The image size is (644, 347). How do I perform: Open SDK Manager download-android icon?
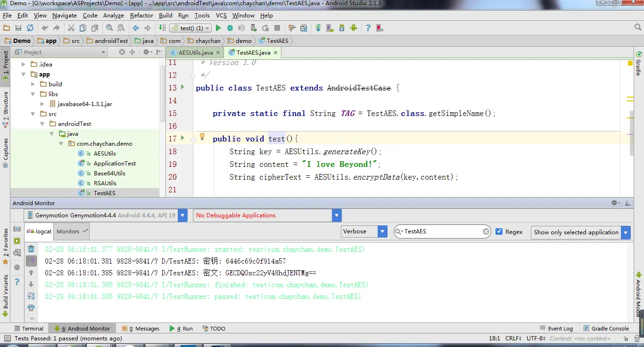[x=342, y=28]
